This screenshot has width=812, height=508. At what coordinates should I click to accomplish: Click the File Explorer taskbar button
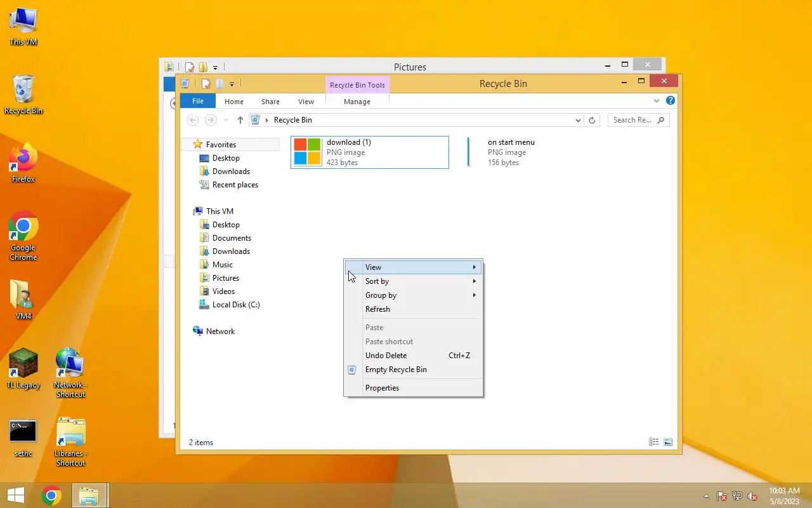click(x=89, y=495)
